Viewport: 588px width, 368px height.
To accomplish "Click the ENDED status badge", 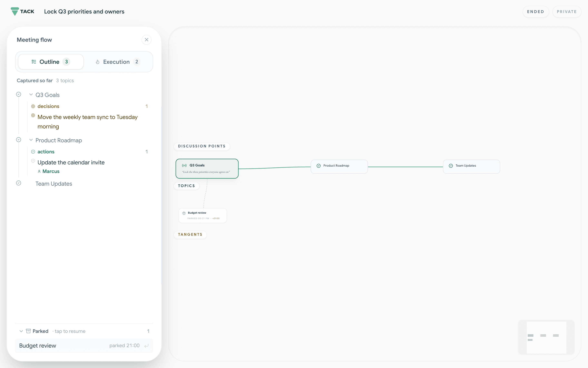I will (x=536, y=12).
